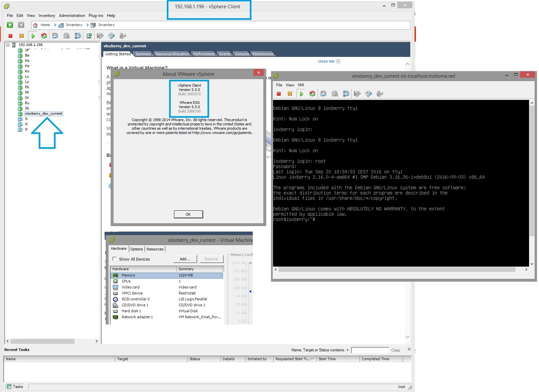Viewport: 539px width, 392px height.
Task: Open the Resources tab in VM properties
Action: pos(155,249)
